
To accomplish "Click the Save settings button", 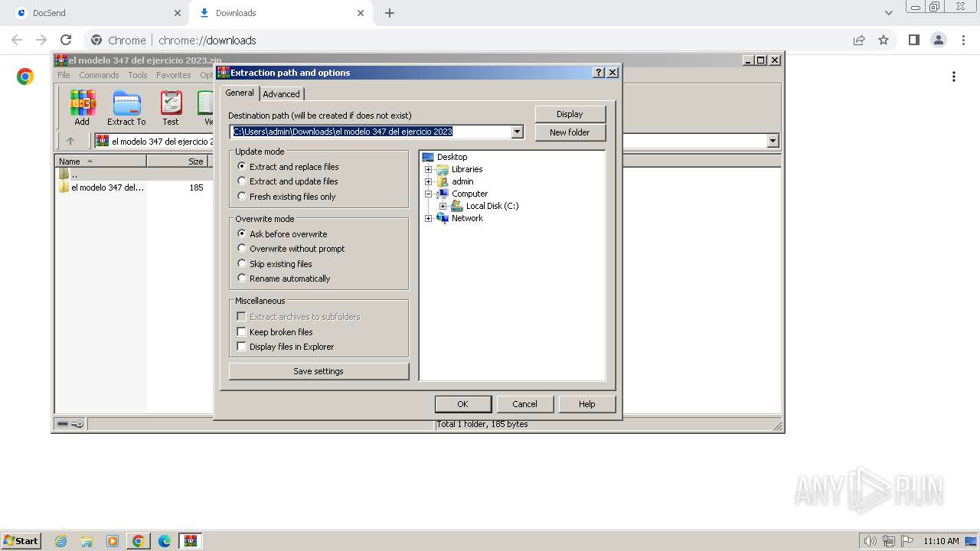I will click(x=318, y=371).
